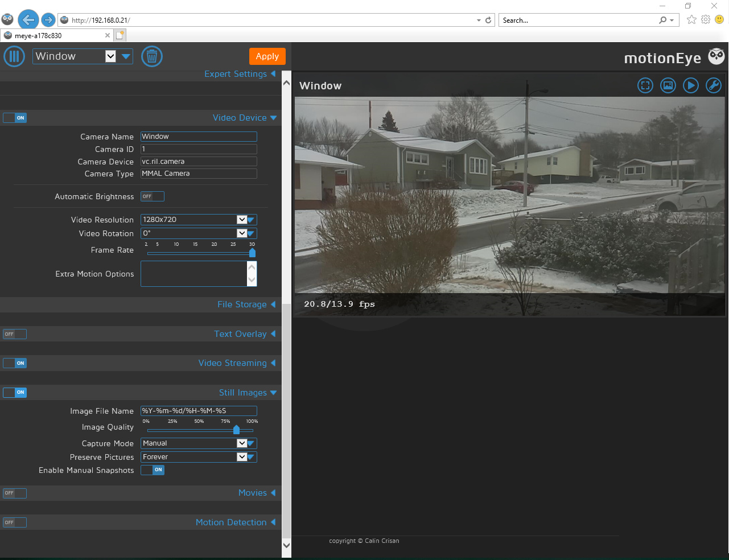Open the camera movies browser icon
This screenshot has width=729, height=560.
point(690,85)
